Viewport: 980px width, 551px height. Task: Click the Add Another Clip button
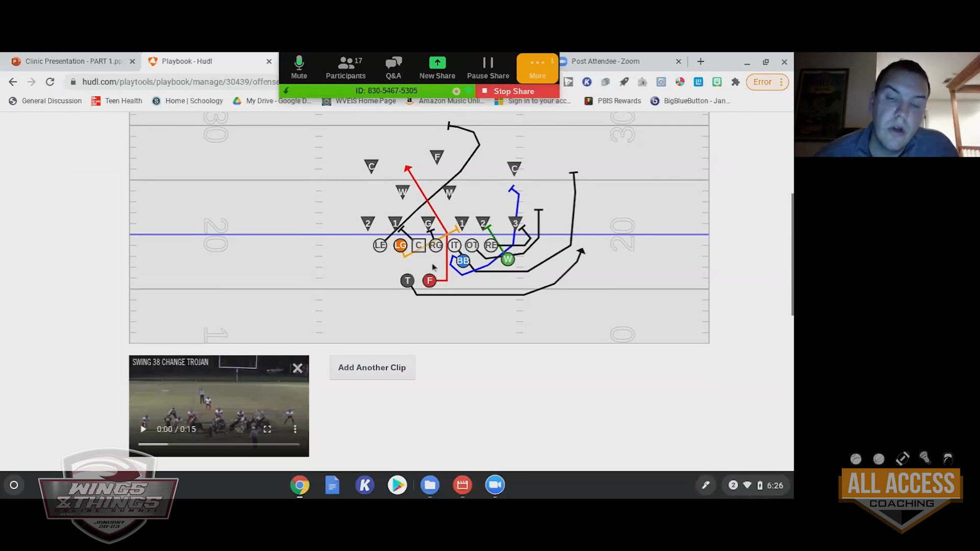point(372,367)
